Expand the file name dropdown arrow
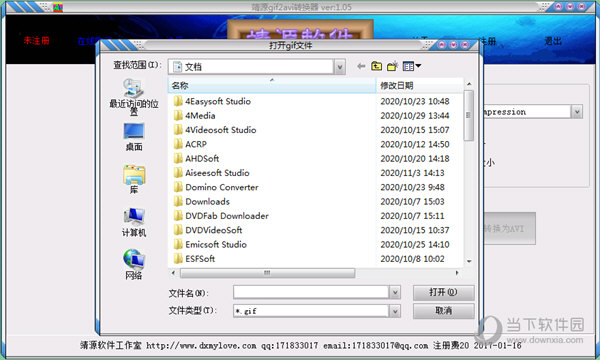This screenshot has width=600, height=360. click(x=395, y=293)
